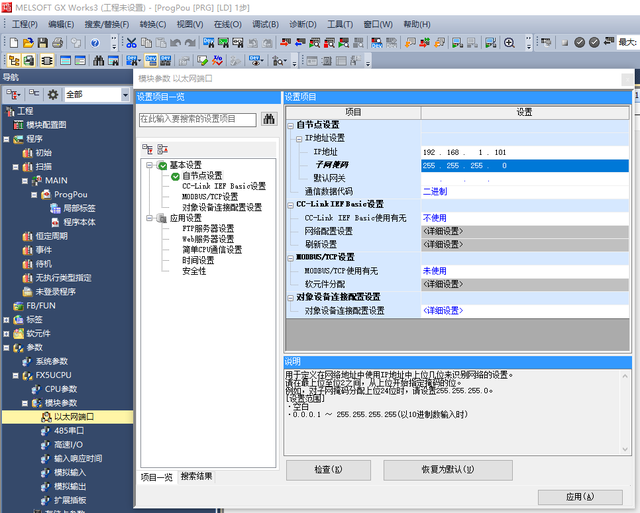The height and width of the screenshot is (513, 640).
Task: Collapse the 自节点设置 settings group
Action: pos(290,124)
